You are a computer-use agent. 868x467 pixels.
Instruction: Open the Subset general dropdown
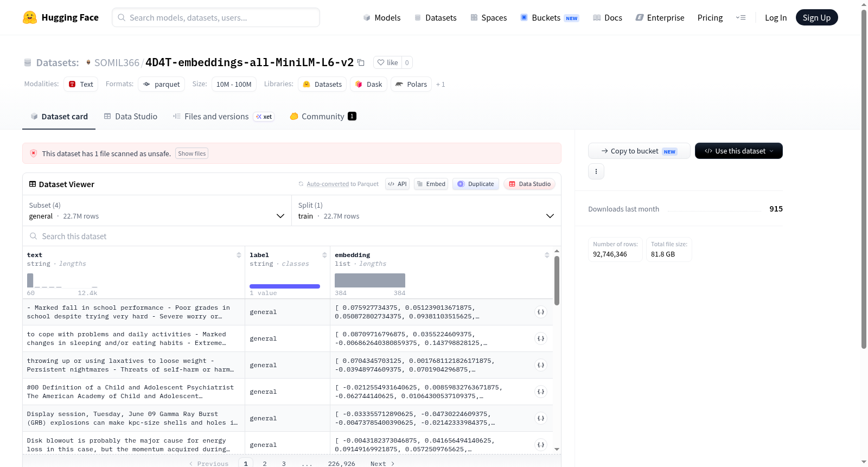point(157,210)
